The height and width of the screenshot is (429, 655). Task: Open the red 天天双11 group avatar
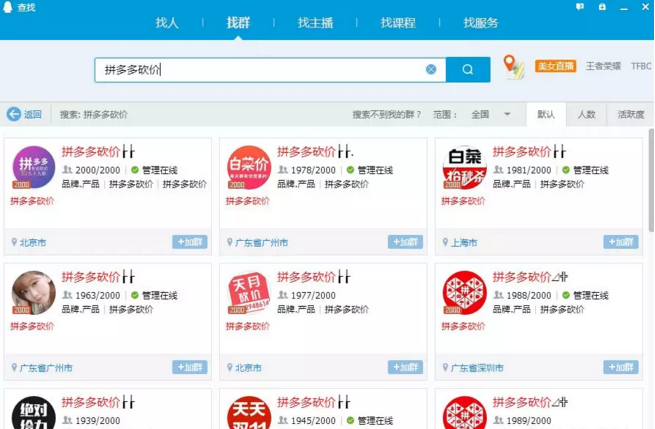point(249,413)
